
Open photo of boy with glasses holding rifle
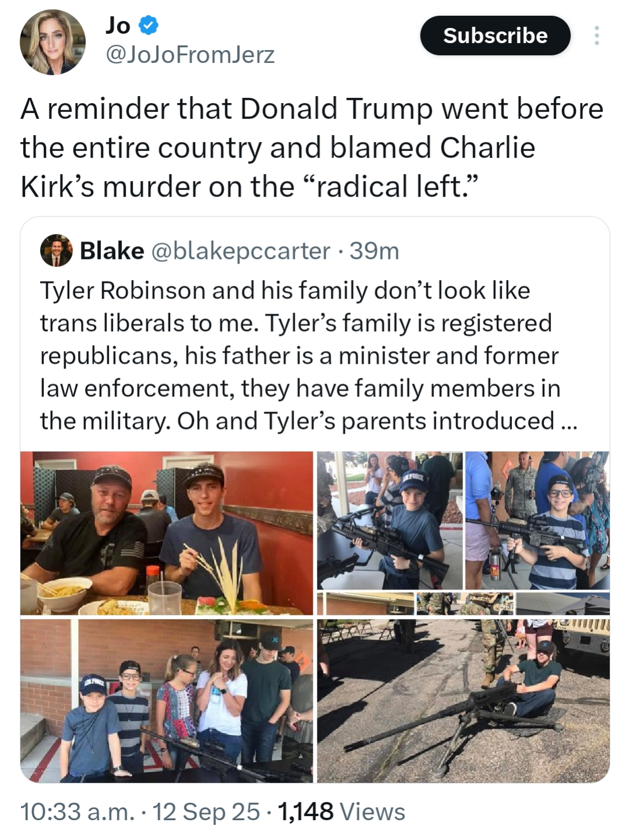pyautogui.click(x=538, y=520)
